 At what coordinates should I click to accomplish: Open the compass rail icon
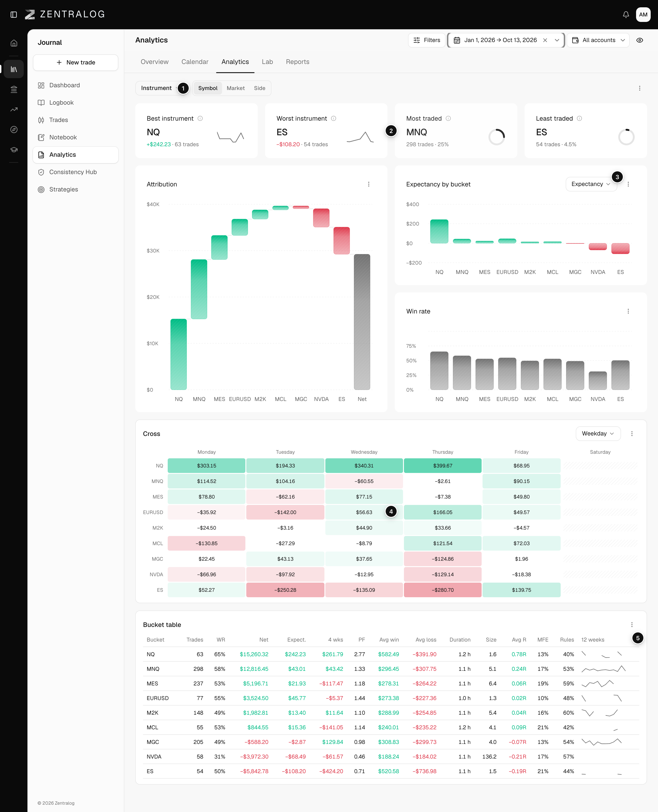(14, 130)
